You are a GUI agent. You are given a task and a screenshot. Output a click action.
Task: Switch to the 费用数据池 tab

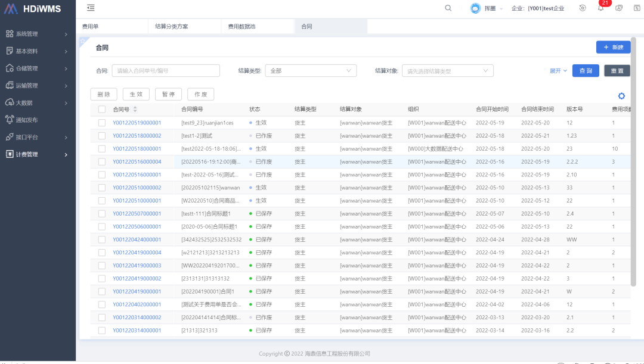(258, 26)
